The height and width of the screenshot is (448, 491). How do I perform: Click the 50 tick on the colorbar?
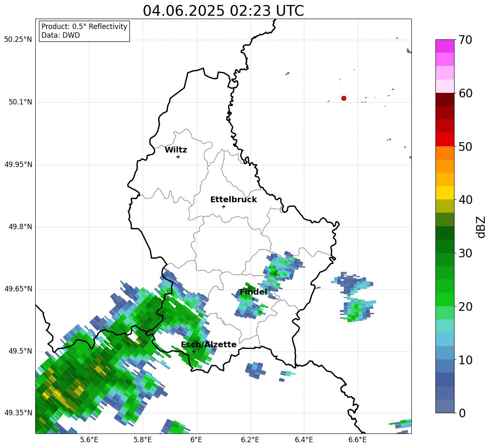(x=465, y=146)
